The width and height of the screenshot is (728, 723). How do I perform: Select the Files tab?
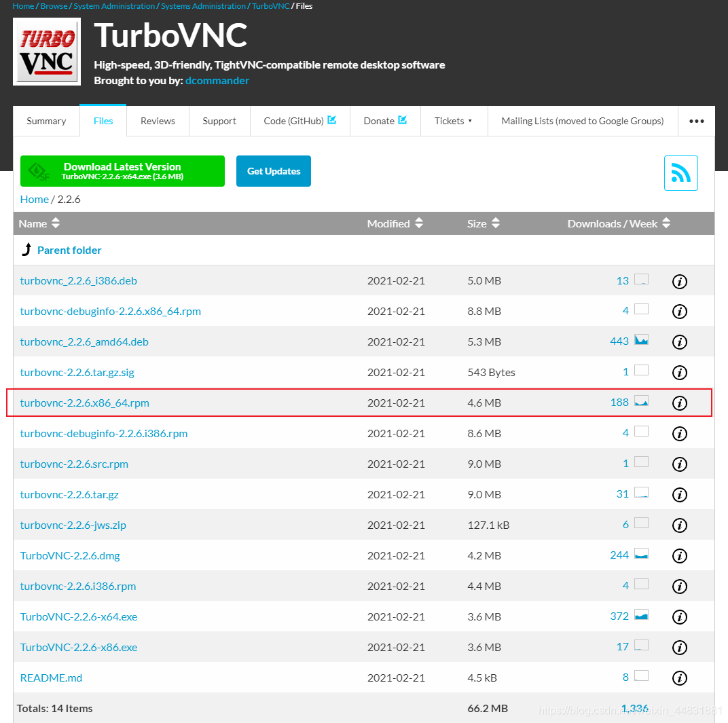[103, 121]
